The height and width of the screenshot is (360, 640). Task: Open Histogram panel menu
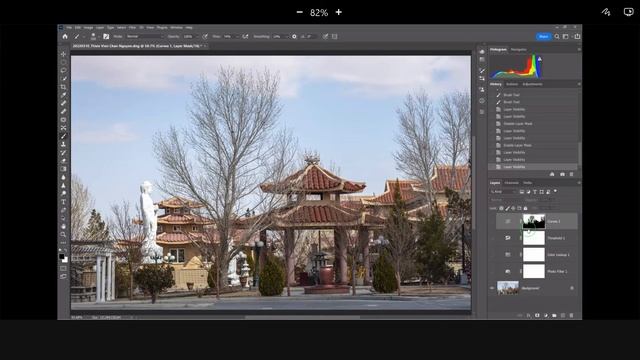579,49
